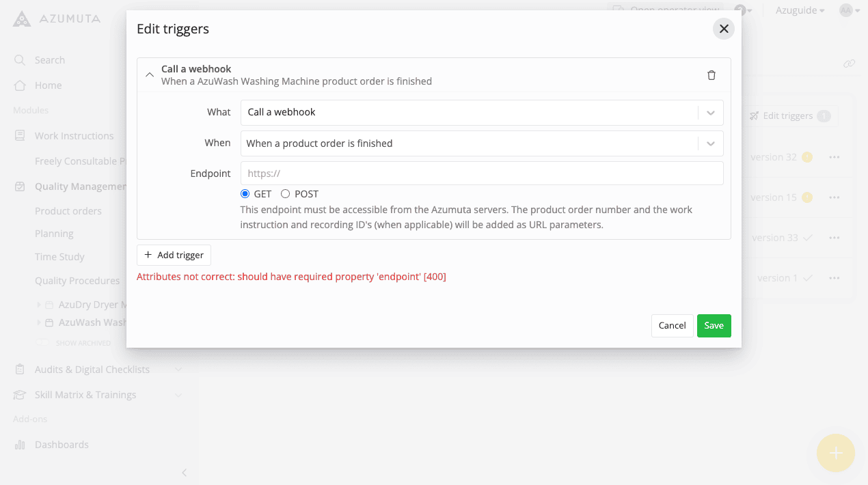
Task: Close the Edit triggers dialog
Action: tap(723, 29)
